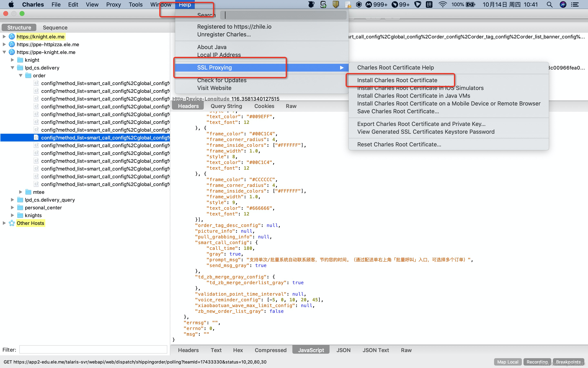
Task: Open the Tools menu
Action: pyautogui.click(x=135, y=4)
